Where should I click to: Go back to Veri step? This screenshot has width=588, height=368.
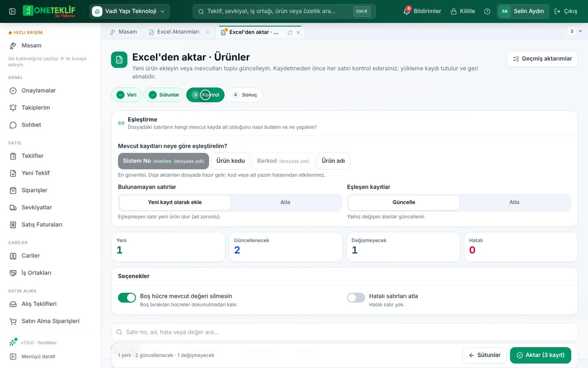[x=126, y=95]
